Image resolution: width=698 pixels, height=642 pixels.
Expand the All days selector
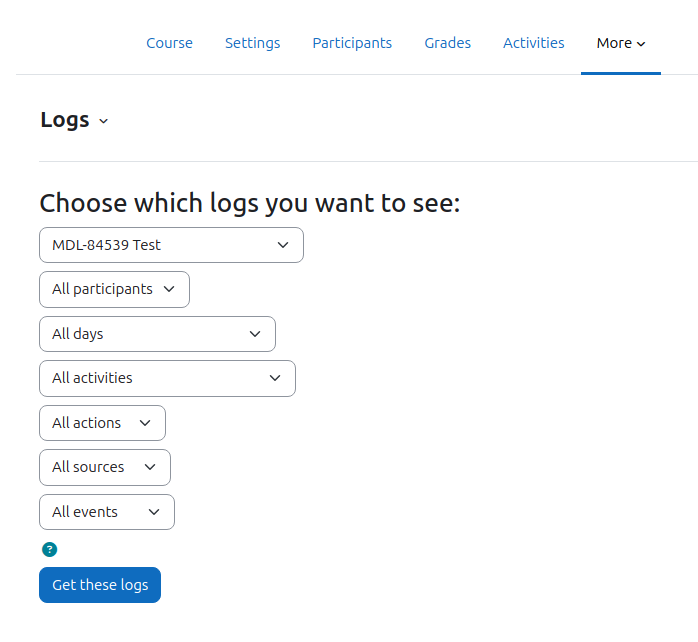click(157, 334)
